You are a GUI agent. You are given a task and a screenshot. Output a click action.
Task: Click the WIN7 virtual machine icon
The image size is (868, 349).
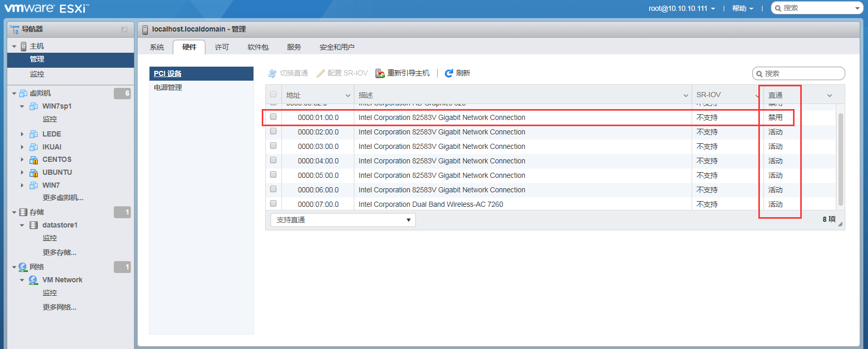(34, 185)
